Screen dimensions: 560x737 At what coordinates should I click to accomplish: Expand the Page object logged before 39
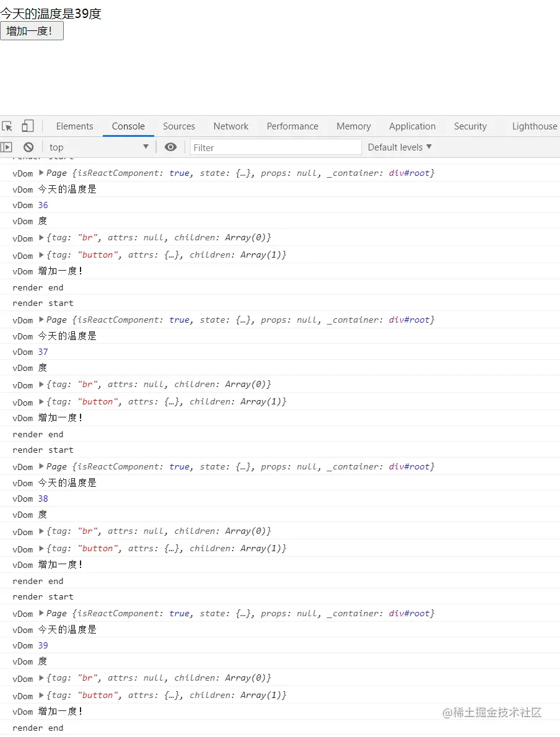tap(42, 613)
